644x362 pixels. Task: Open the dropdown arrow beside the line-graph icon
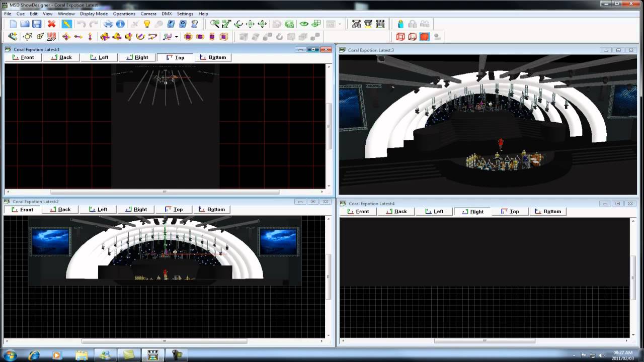click(176, 37)
